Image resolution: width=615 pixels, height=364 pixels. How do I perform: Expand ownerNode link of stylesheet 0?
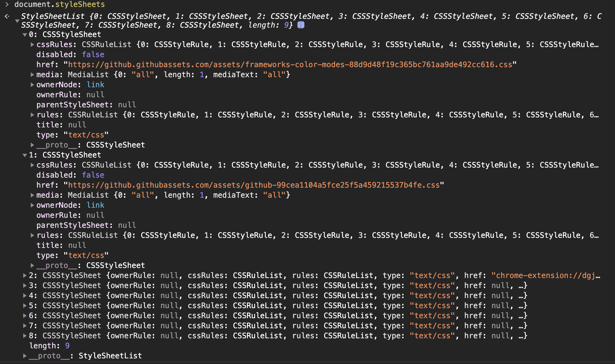tap(32, 85)
